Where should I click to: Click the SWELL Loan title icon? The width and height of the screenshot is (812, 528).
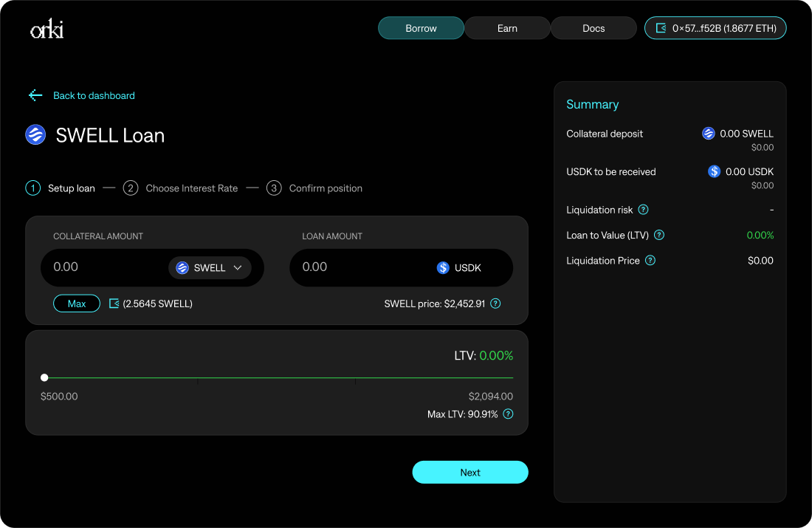(x=35, y=135)
